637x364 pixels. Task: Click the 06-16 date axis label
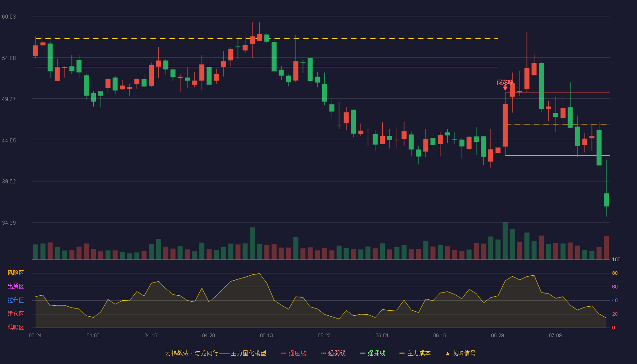coord(440,335)
